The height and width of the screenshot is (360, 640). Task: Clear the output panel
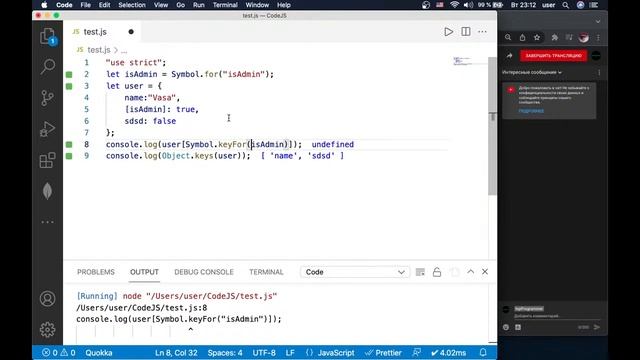420,272
